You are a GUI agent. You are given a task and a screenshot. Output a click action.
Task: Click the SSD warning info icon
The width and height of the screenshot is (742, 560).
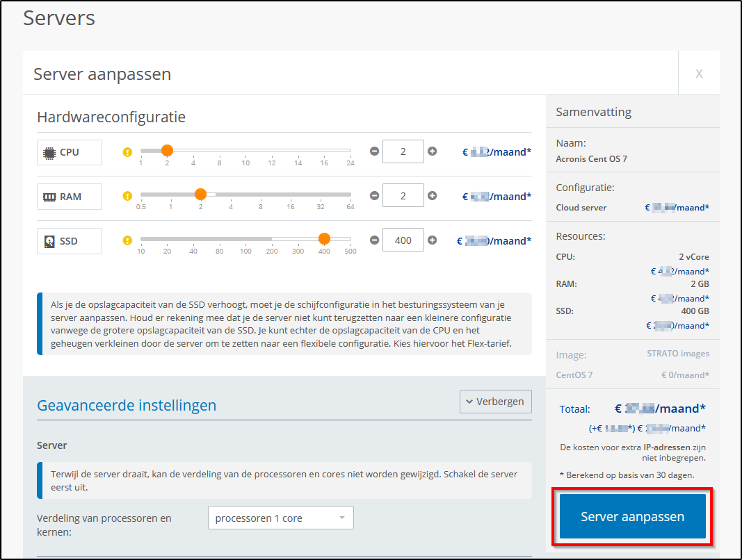(127, 241)
